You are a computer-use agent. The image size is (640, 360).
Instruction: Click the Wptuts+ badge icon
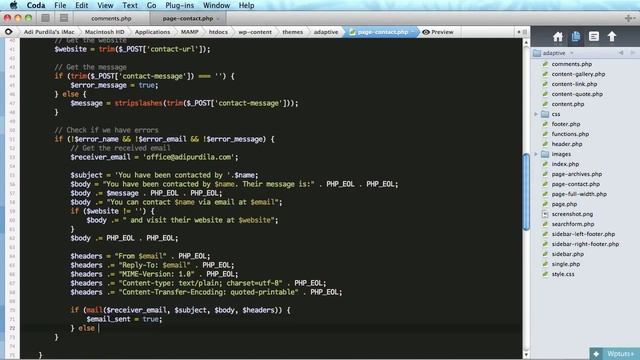click(x=596, y=353)
